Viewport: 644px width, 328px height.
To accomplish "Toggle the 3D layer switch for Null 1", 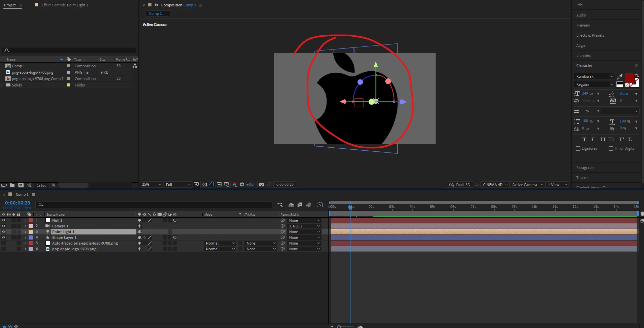I will [175, 220].
